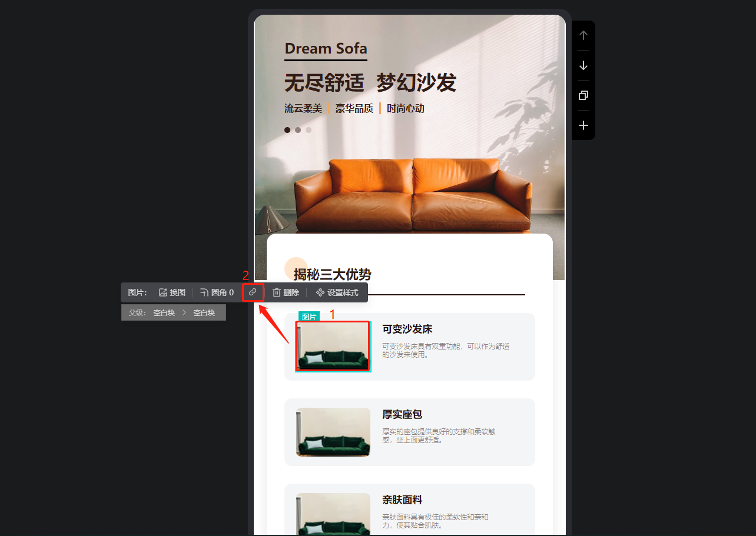Viewport: 756px width, 536px height.
Task: Click the 可变沙发床 sofa image
Action: [x=333, y=347]
